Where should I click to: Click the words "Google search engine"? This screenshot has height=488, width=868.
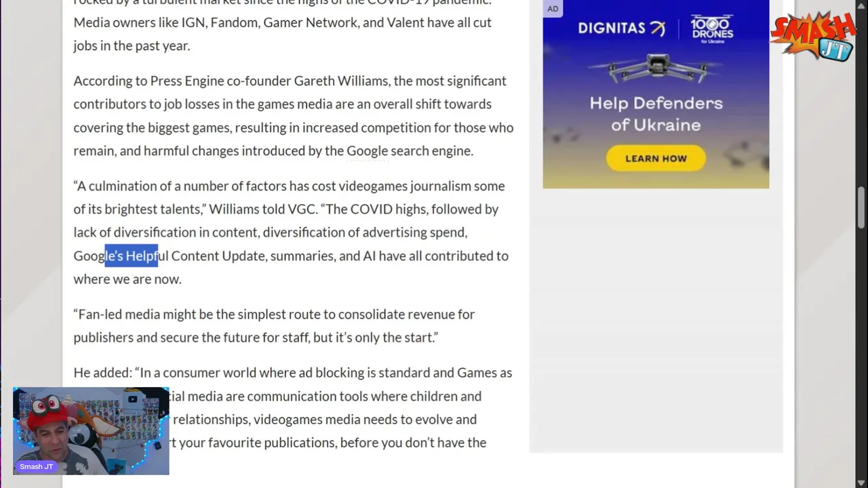click(409, 150)
